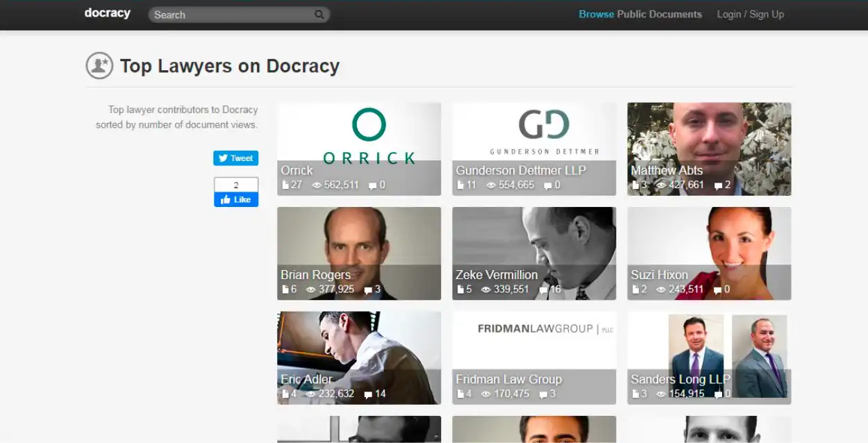The image size is (868, 443).
Task: Open Login / Sign Up
Action: [x=750, y=14]
